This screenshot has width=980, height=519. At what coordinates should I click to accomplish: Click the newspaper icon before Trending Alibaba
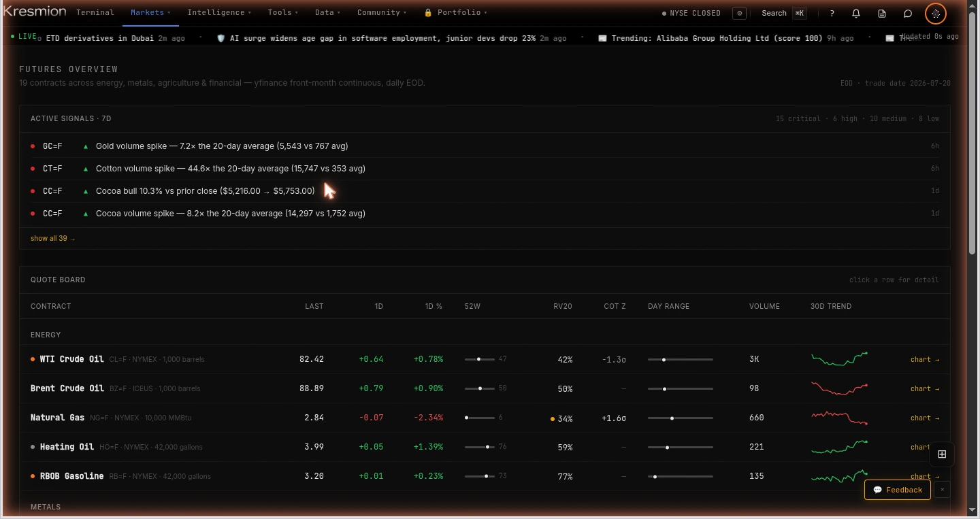click(602, 39)
